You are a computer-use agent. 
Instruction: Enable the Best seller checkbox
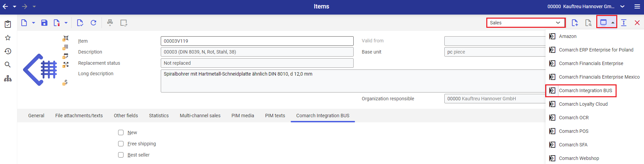[x=121, y=155]
